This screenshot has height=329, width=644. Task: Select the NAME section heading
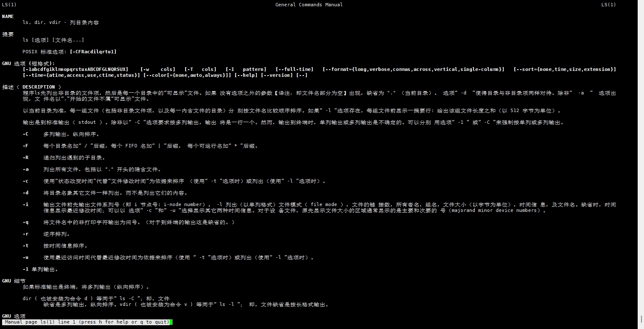[8, 16]
